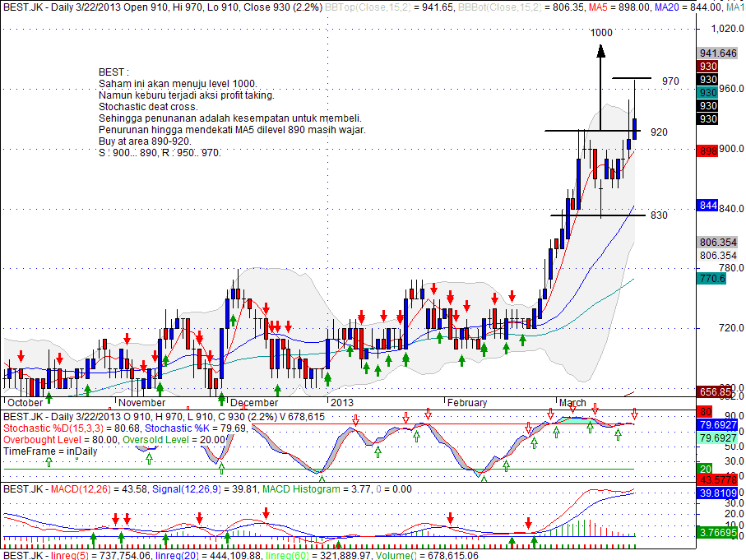
Task: Click the linreq(60) = 321,889.97 label
Action: pyautogui.click(x=318, y=555)
